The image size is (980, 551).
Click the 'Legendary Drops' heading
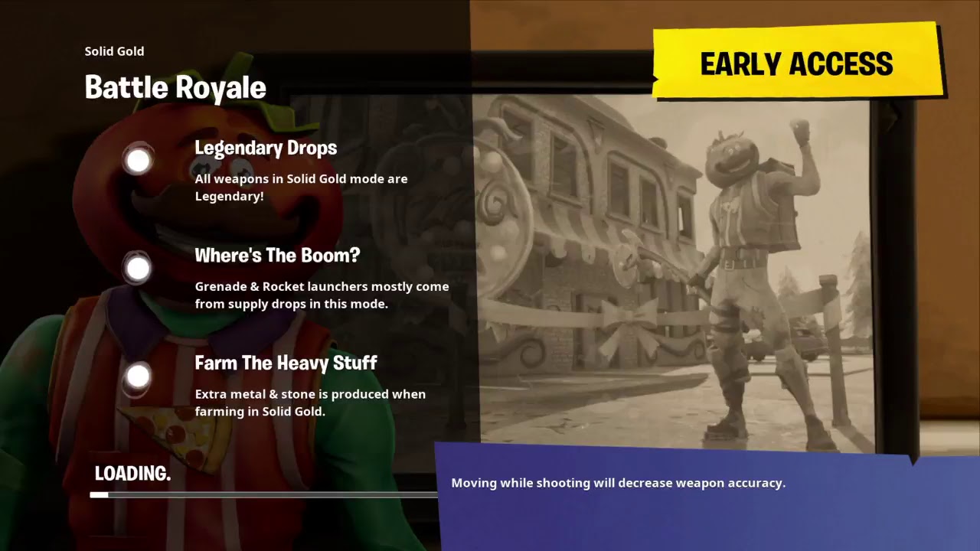click(266, 148)
